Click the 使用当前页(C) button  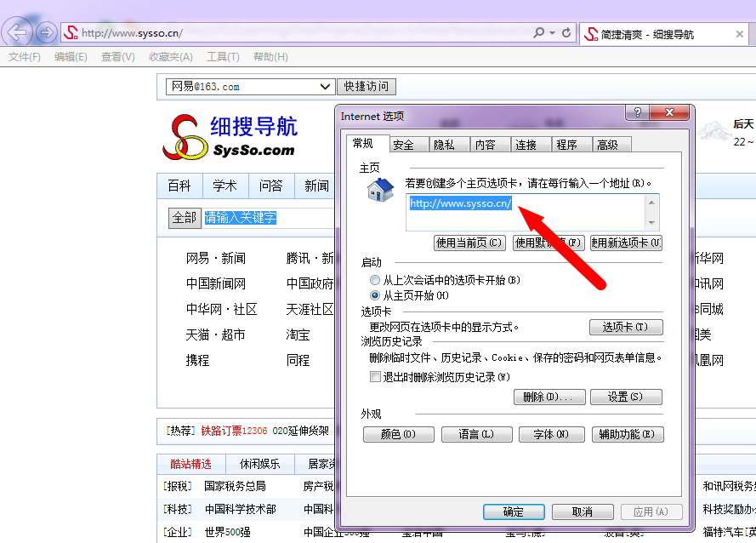click(469, 243)
